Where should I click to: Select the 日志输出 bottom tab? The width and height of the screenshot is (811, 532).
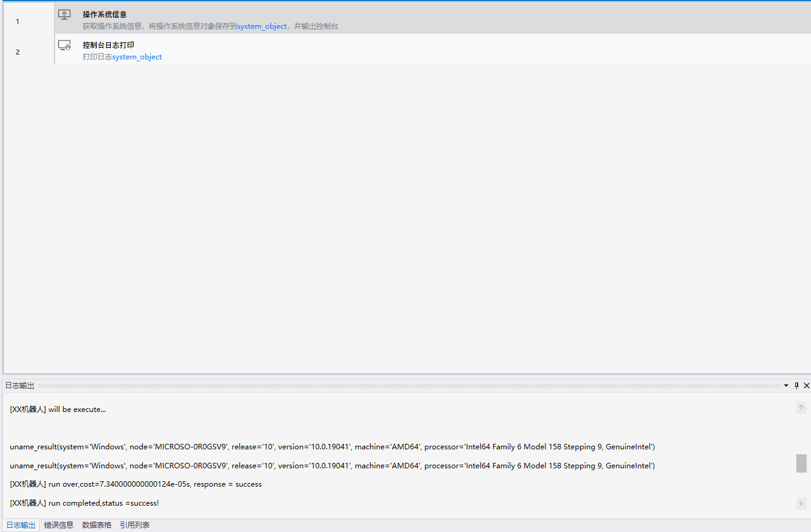(21, 525)
